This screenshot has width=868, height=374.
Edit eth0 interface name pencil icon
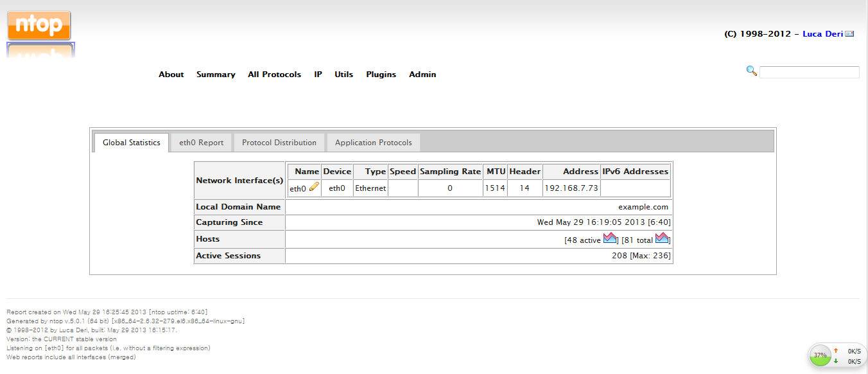pos(314,187)
